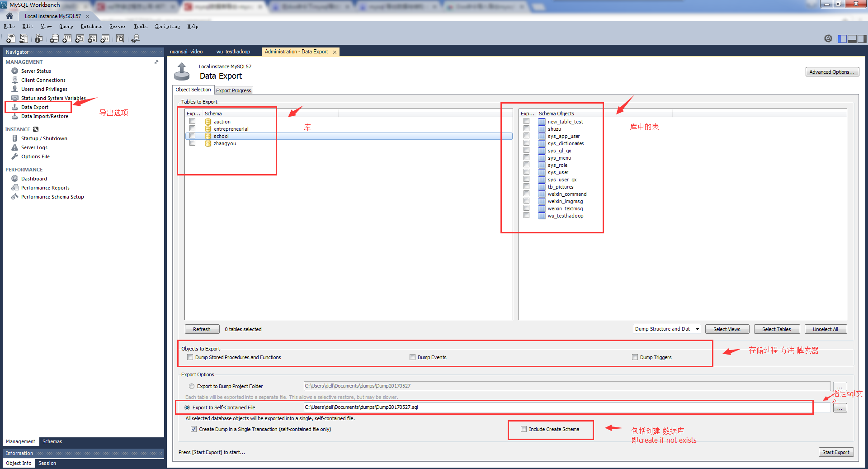This screenshot has width=868, height=469.
Task: Click the Select Views button
Action: point(727,329)
